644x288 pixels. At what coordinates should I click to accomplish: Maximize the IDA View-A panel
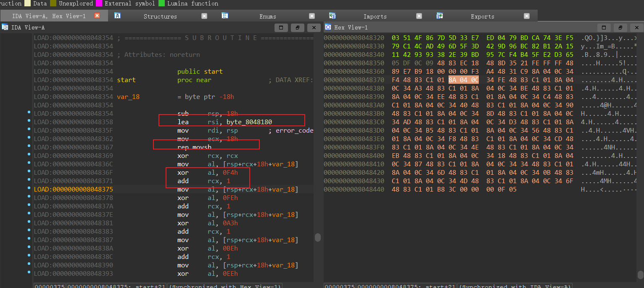click(x=281, y=27)
